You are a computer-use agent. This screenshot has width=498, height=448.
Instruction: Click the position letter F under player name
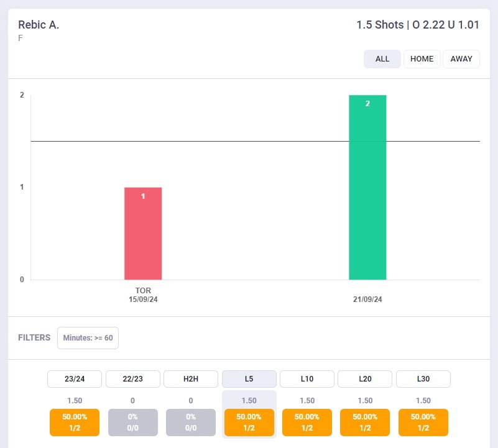tap(21, 38)
